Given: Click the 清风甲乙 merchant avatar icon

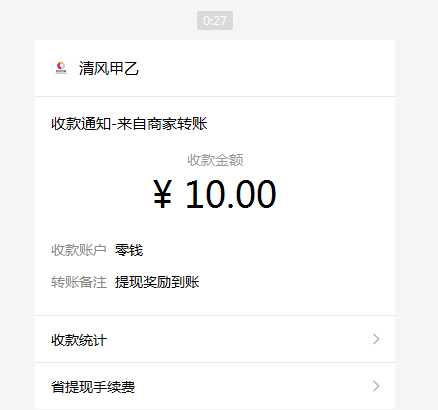Looking at the screenshot, I should tap(61, 68).
